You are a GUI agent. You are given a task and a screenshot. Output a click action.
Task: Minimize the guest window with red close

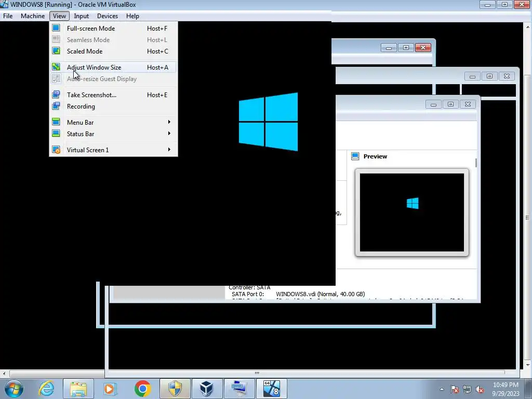389,47
